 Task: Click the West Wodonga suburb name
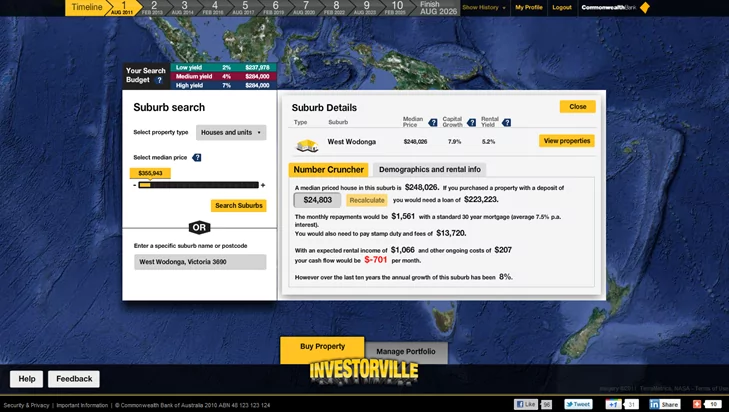click(351, 142)
